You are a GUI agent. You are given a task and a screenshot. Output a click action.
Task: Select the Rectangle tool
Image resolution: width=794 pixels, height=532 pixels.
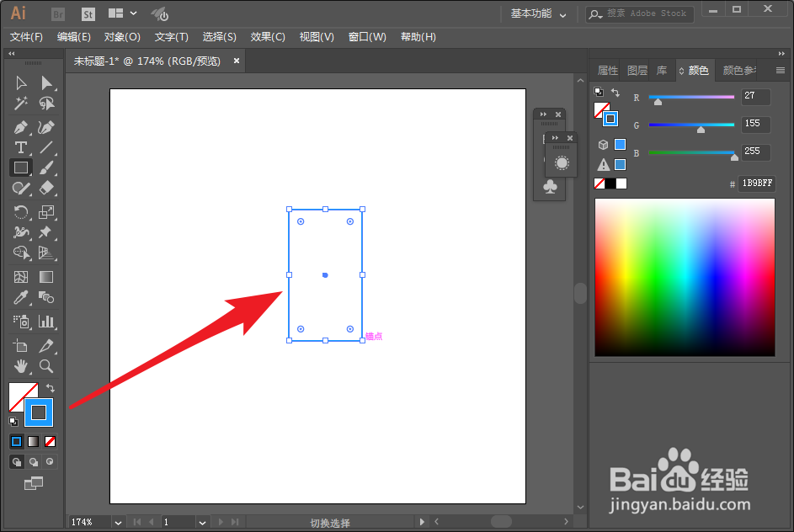tap(21, 168)
